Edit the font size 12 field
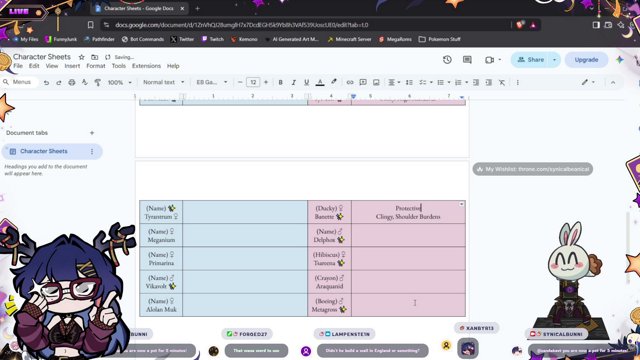This screenshot has height=360, width=640. (253, 82)
